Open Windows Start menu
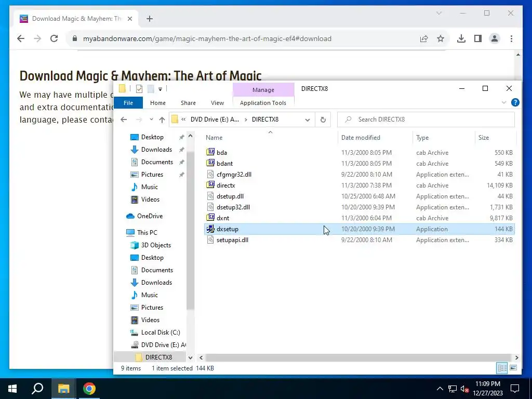Viewport: 532px width, 399px height. 12,389
